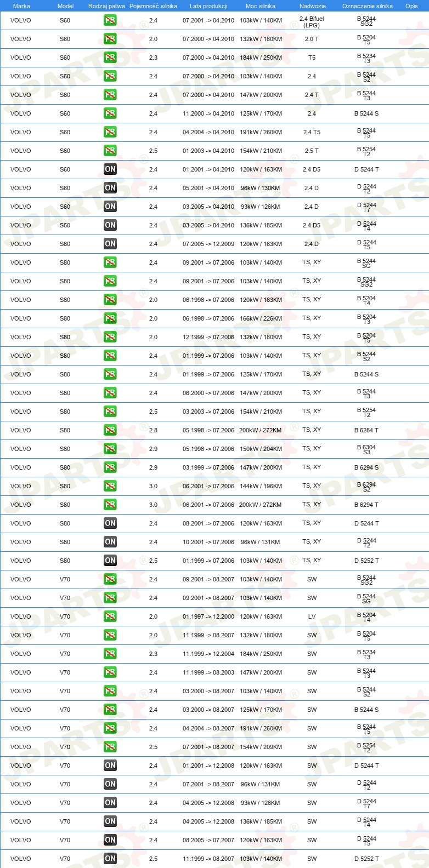Viewport: 429px width, 868px height.
Task: Click the 144kW / 196KM power cell
Action: [261, 486]
